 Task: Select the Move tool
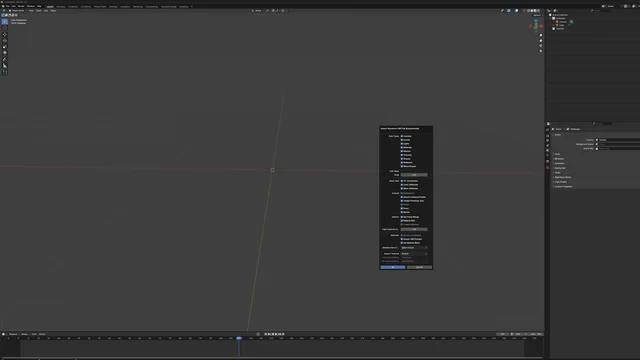click(x=5, y=35)
